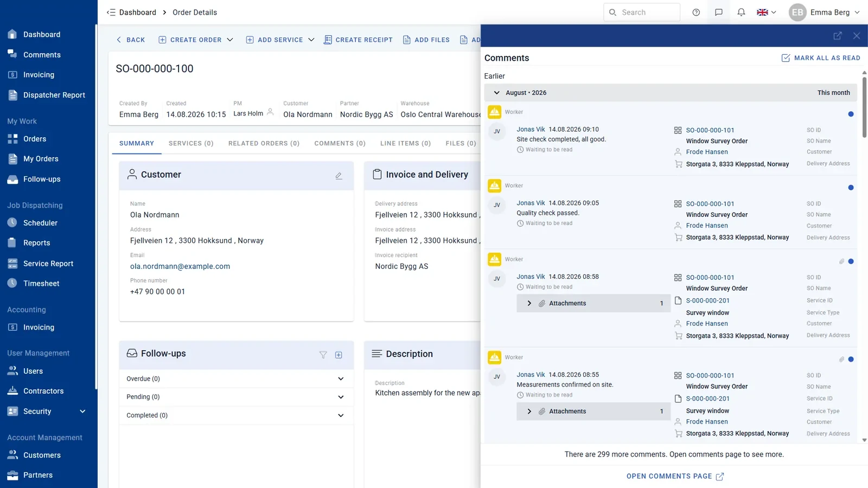The image size is (868, 488).
Task: Switch to Related Orders (0) tab
Action: 264,144
